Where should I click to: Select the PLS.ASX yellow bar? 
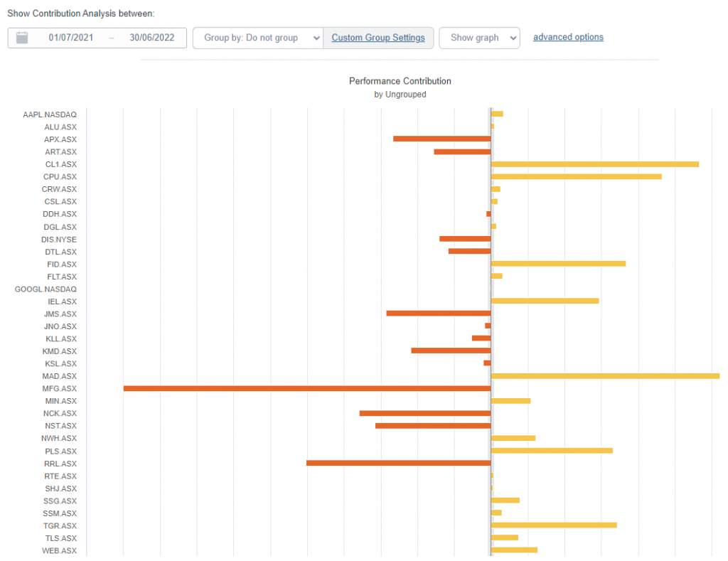552,451
